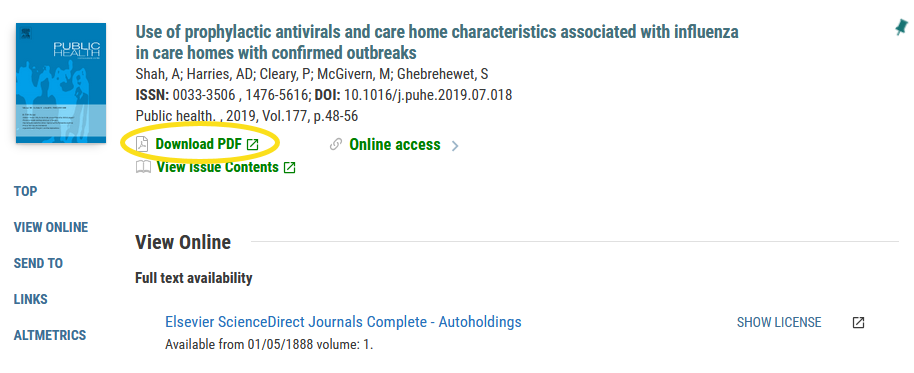Screen dimensions: 914x373
Task: Select SEND TO in the side navigation
Action: point(38,263)
